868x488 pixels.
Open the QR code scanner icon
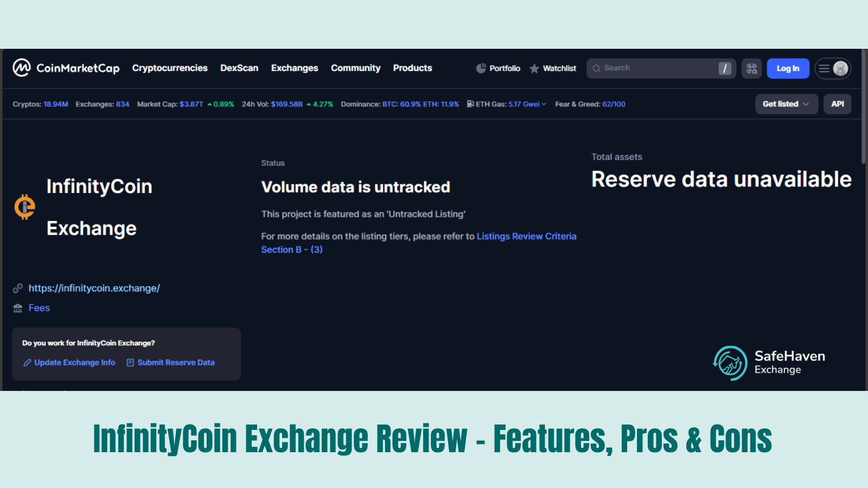pos(751,68)
